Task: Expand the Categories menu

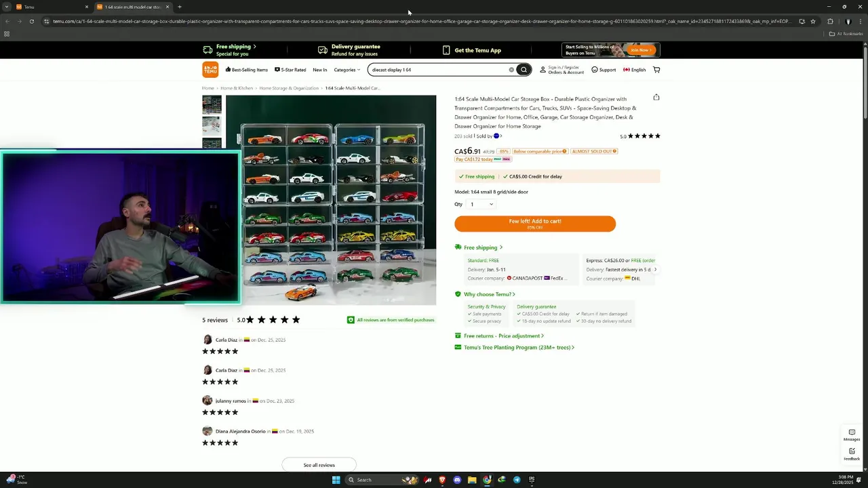Action: [347, 70]
